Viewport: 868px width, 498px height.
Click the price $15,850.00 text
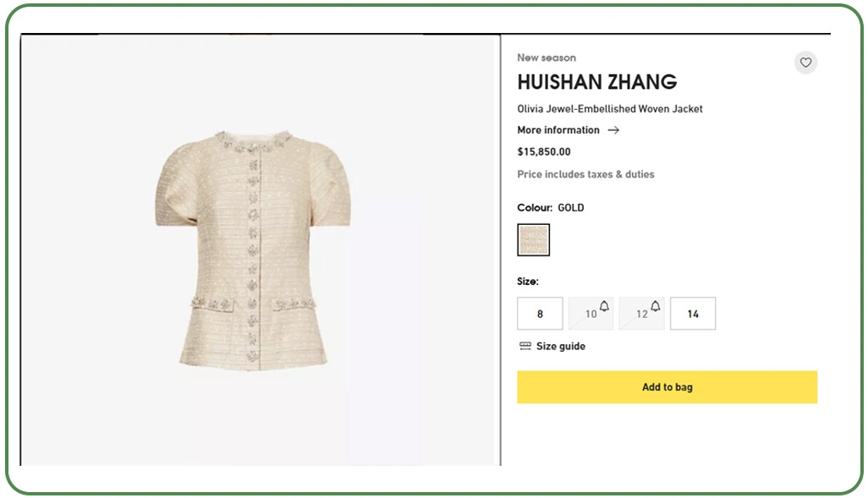544,151
